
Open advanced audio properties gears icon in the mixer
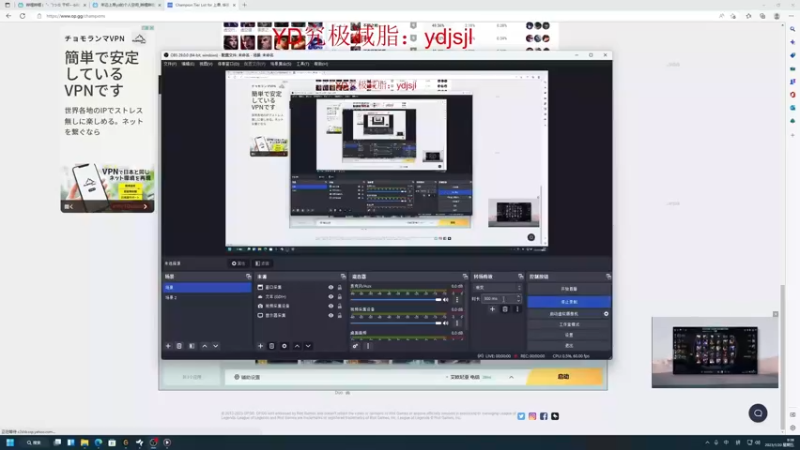pos(355,346)
